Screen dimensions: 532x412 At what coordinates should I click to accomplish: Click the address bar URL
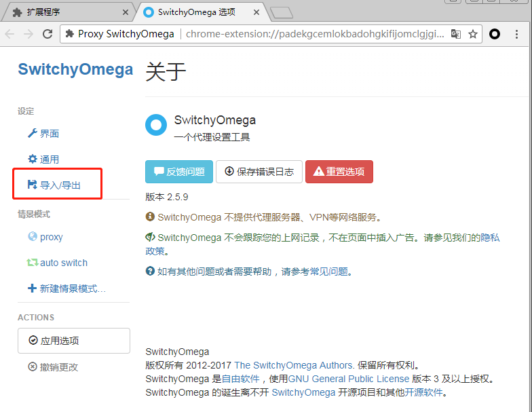click(x=315, y=34)
